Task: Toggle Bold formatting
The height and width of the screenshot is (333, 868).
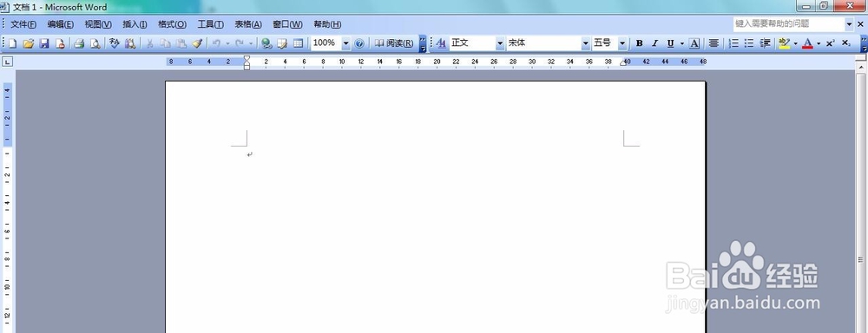Action: (640, 43)
